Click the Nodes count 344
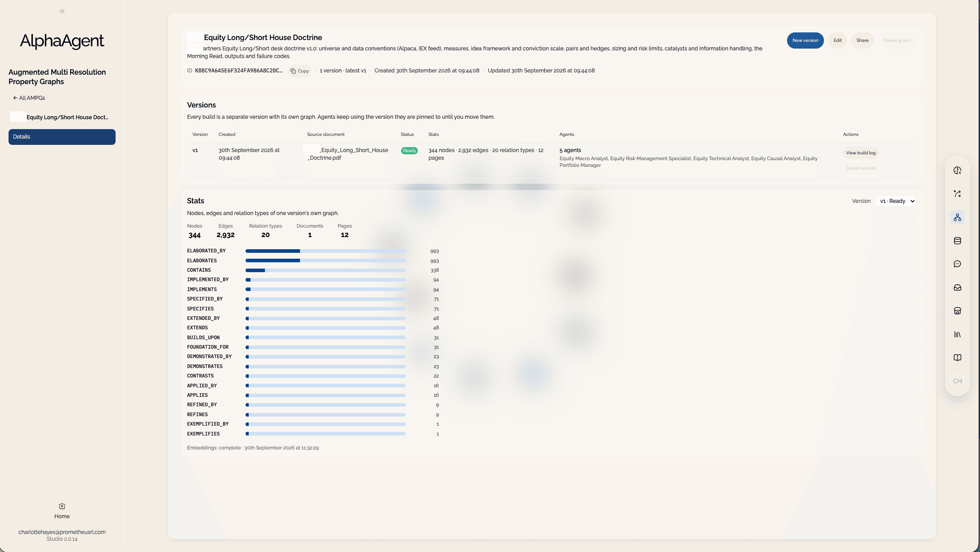The image size is (980, 552). point(195,235)
